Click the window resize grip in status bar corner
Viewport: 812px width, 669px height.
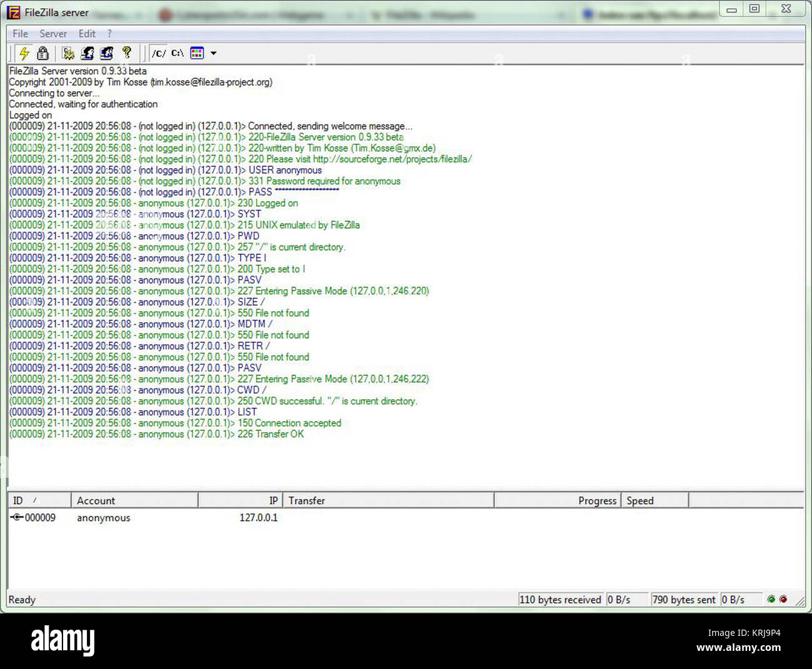tap(800, 600)
